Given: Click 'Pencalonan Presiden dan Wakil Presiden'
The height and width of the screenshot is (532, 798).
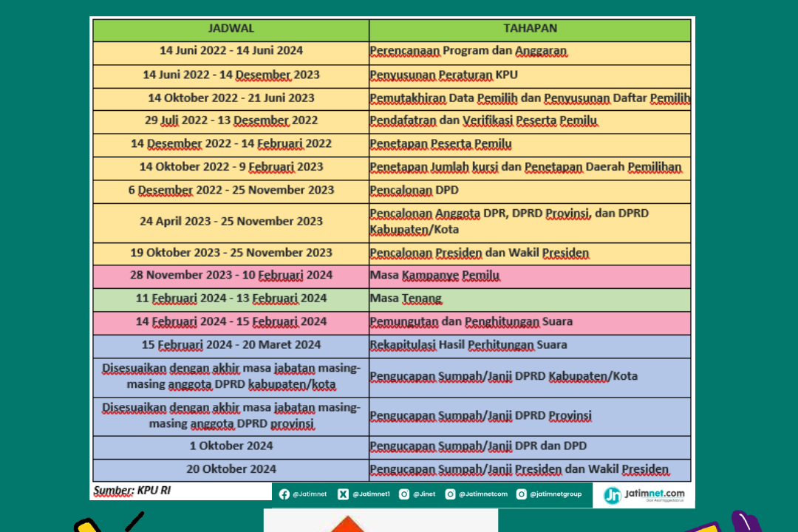Looking at the screenshot, I should tap(530, 253).
